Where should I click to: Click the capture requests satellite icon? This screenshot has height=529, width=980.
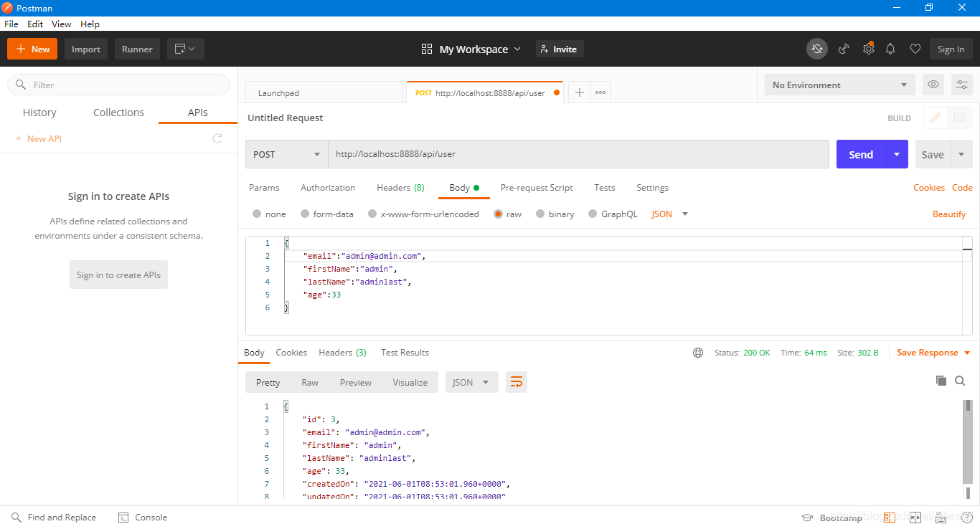844,49
